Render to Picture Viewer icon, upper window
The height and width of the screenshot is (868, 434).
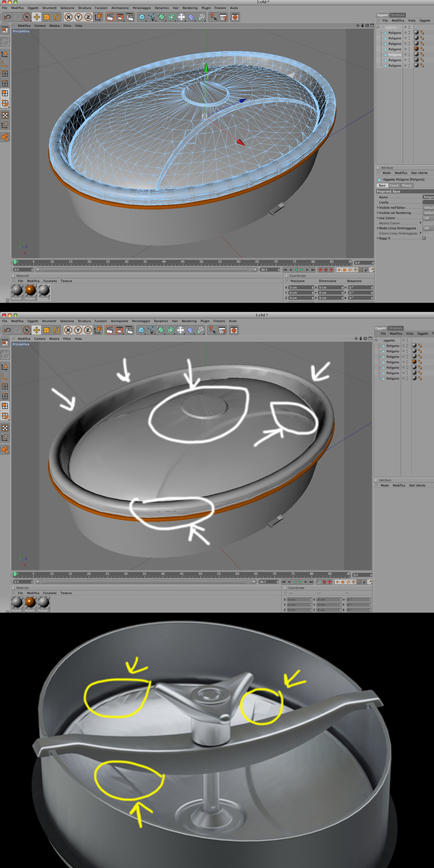pyautogui.click(x=120, y=17)
